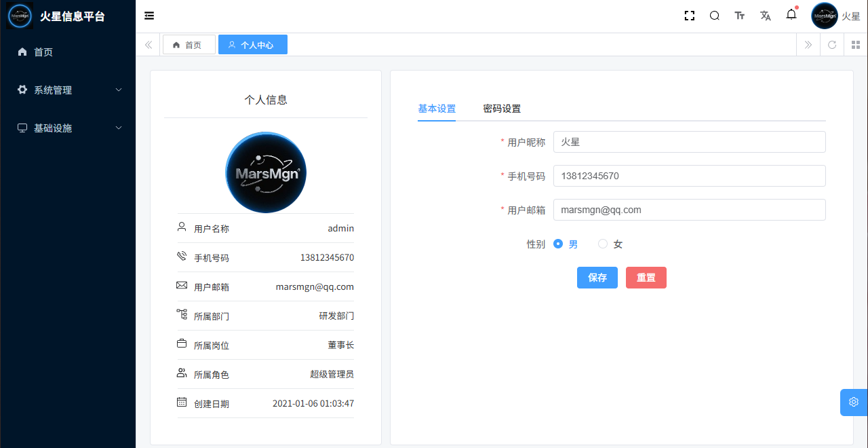Open the tab grid options icon

click(x=856, y=45)
